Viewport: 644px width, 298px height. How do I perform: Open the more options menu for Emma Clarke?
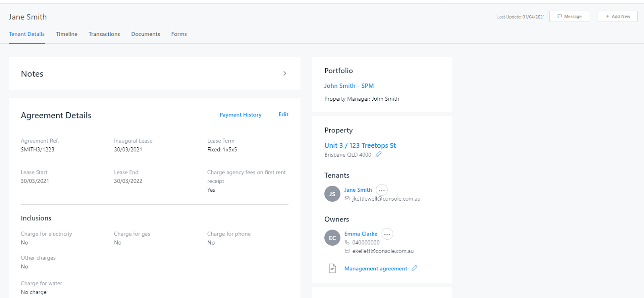click(387, 234)
